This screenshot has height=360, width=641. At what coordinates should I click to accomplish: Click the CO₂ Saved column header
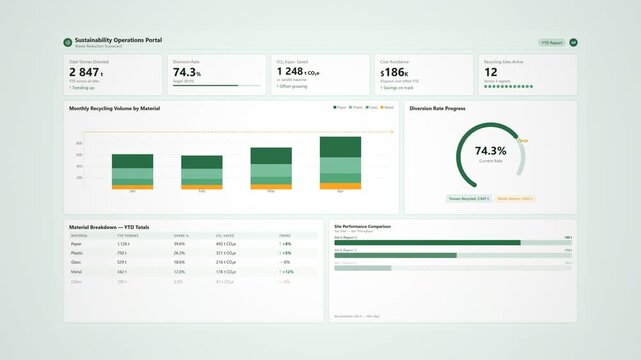(225, 236)
